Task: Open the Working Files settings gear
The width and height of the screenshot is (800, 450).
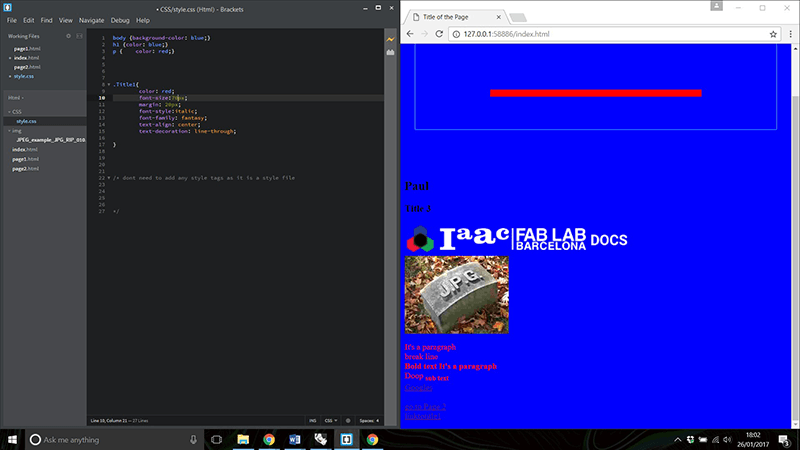Action: 68,36
